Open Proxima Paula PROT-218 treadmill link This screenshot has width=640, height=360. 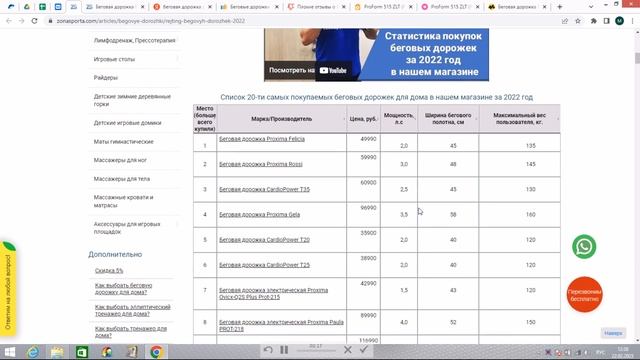[281, 326]
